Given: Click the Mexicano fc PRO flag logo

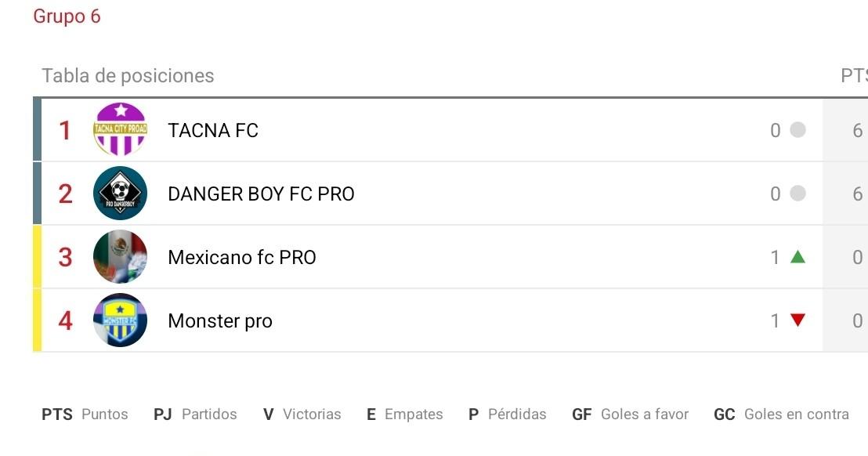Looking at the screenshot, I should (120, 257).
